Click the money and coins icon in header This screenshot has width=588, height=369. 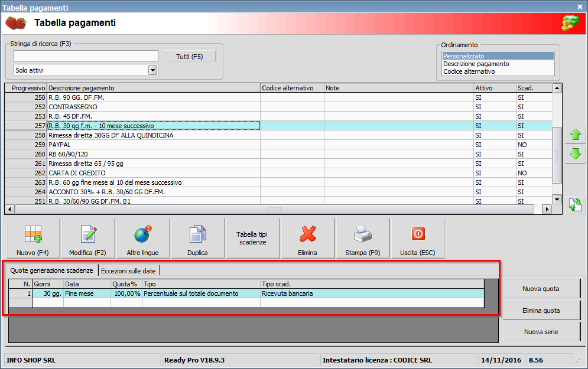(570, 23)
